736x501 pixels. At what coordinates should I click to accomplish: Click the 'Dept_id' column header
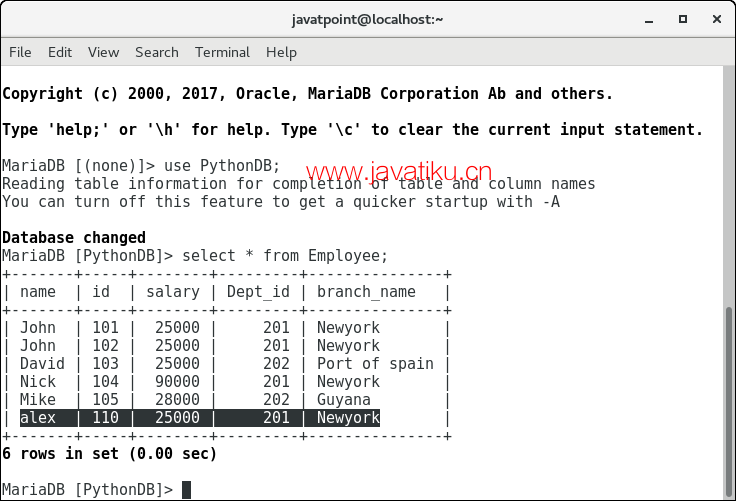point(258,292)
